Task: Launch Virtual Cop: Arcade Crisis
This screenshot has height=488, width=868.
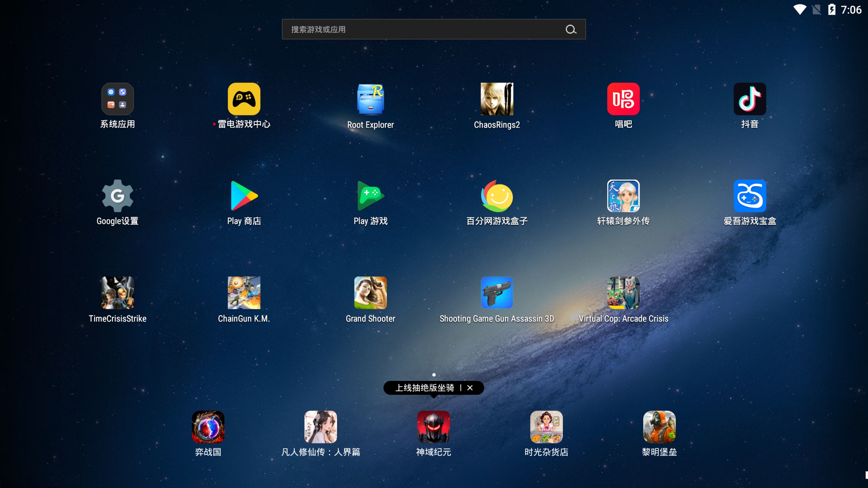Action: pos(623,293)
